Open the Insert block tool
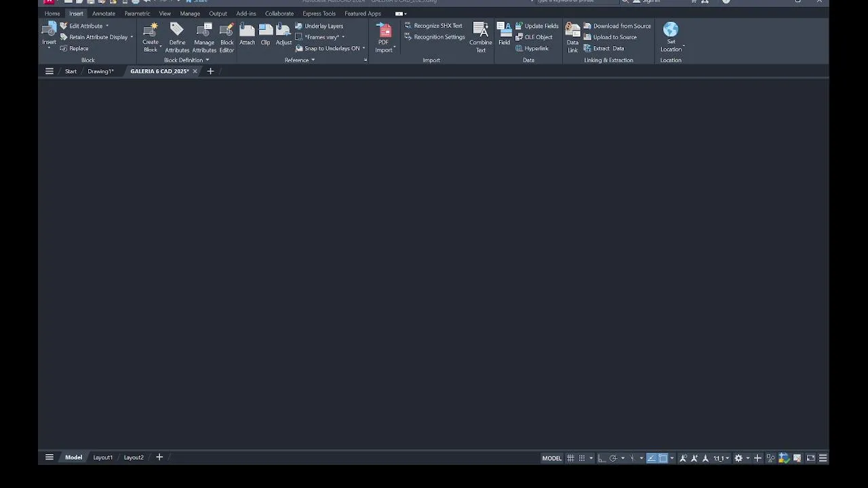The width and height of the screenshot is (868, 488). point(49,34)
